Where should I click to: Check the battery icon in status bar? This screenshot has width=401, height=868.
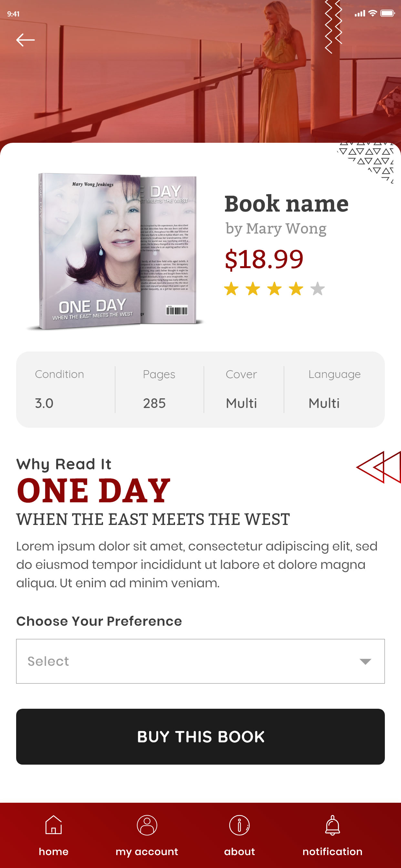pyautogui.click(x=387, y=14)
